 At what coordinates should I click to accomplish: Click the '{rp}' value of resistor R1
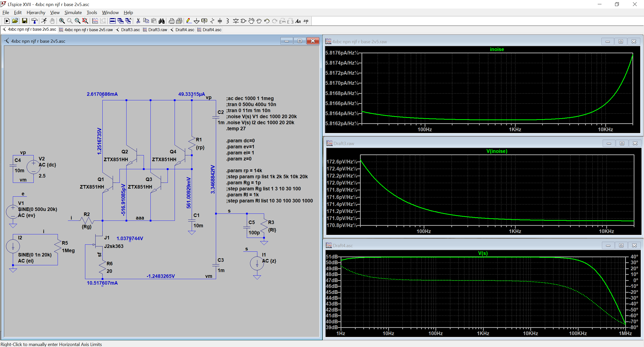[x=200, y=147]
